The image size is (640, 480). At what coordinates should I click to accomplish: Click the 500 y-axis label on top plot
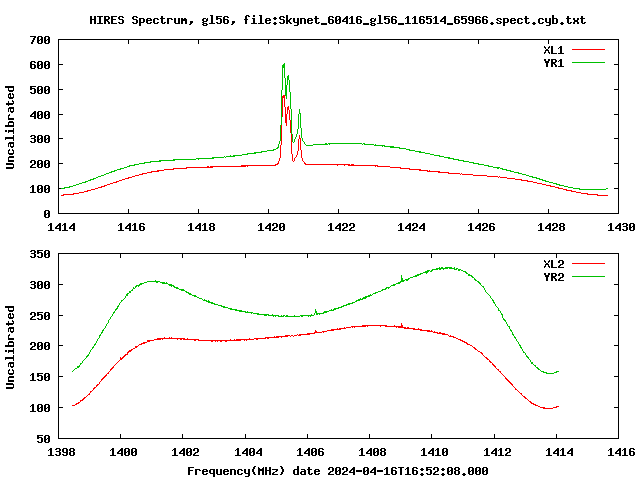click(40, 90)
